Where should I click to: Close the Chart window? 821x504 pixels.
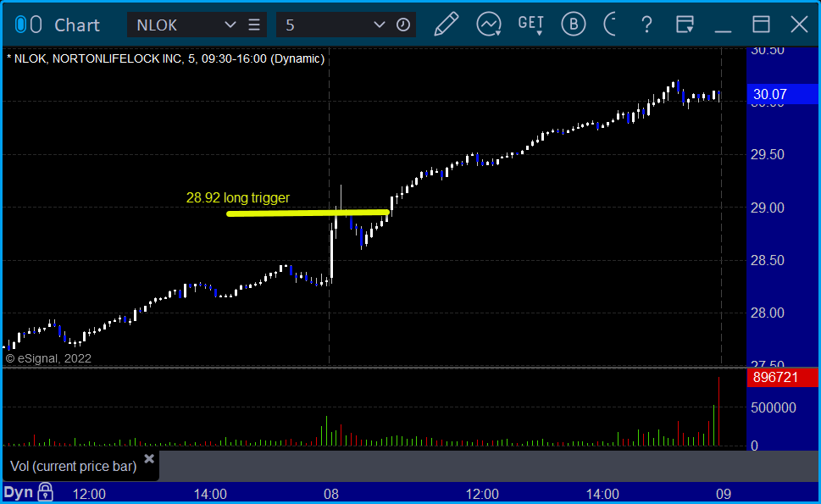(799, 25)
